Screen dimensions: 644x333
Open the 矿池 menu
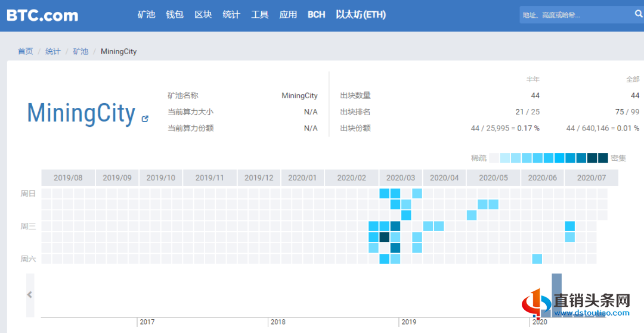tap(146, 15)
